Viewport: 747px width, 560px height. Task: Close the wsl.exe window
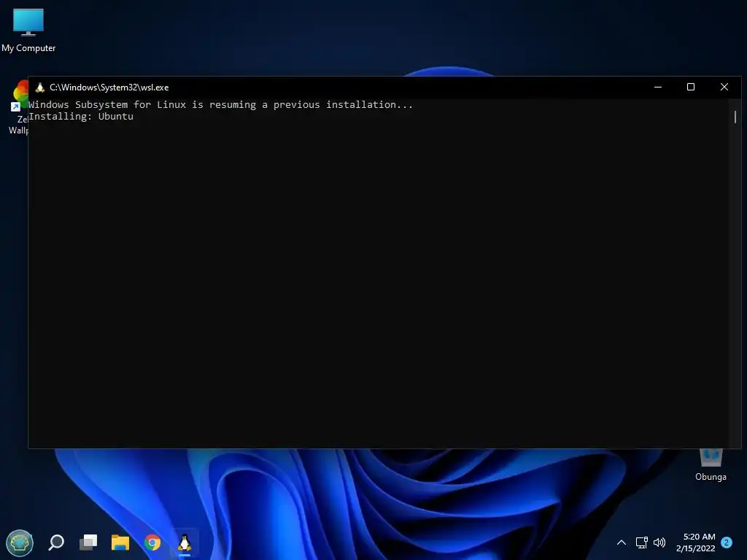724,87
